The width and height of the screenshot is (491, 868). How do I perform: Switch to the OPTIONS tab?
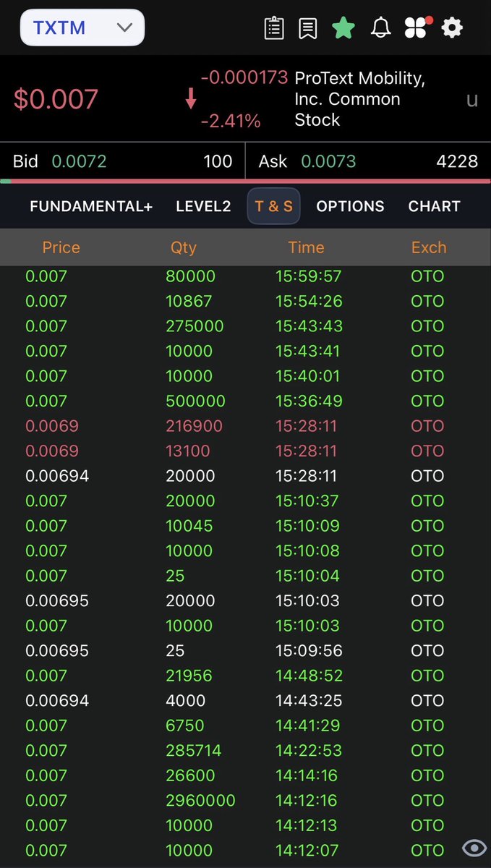(350, 206)
